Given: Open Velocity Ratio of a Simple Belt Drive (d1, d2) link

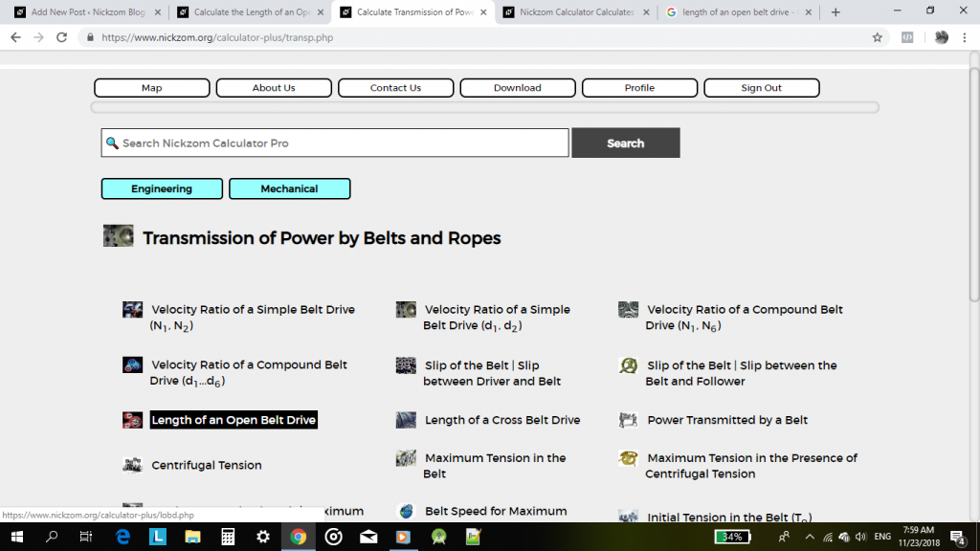Looking at the screenshot, I should point(497,318).
